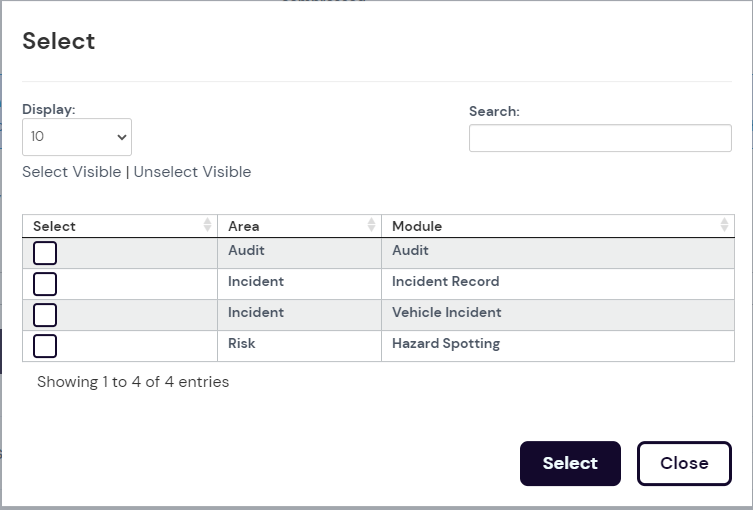Click sort arrows in the Select column header
Viewport: 753px width, 510px height.
click(208, 226)
